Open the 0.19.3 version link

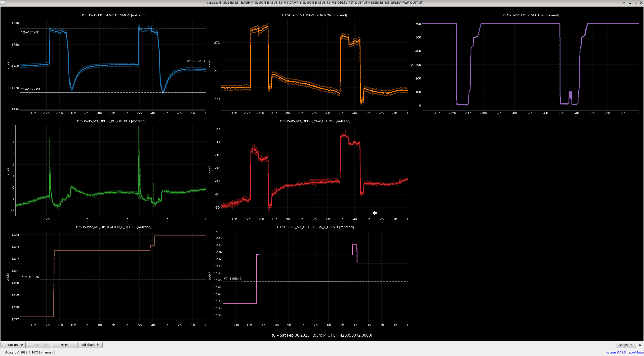pos(621,352)
